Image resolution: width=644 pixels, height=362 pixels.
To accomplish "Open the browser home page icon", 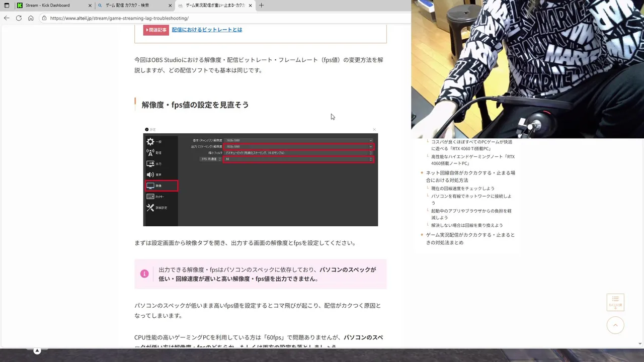I will coord(31,18).
